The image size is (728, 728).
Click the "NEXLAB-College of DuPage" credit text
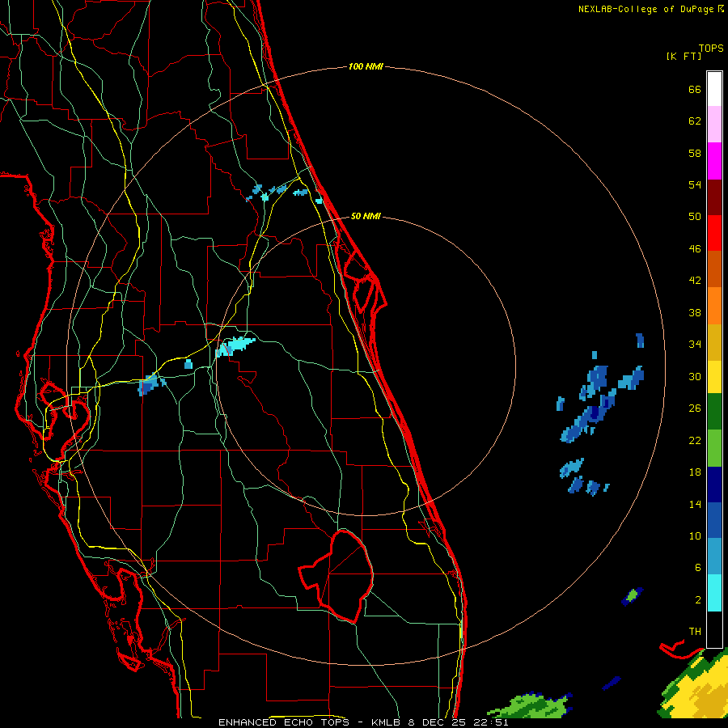click(x=646, y=9)
